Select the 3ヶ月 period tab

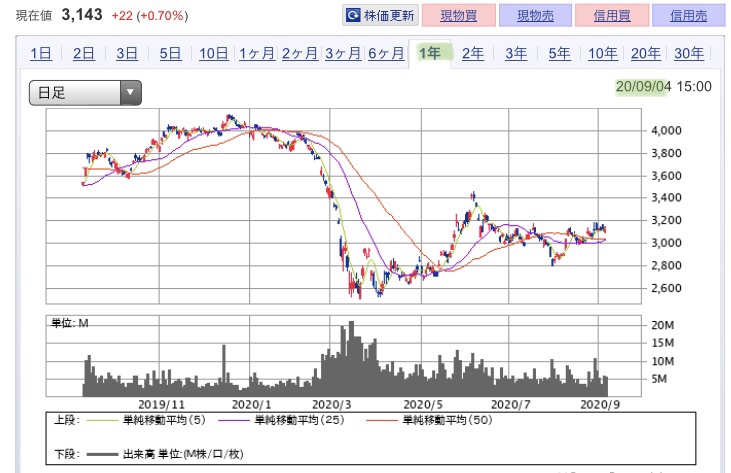click(x=342, y=54)
